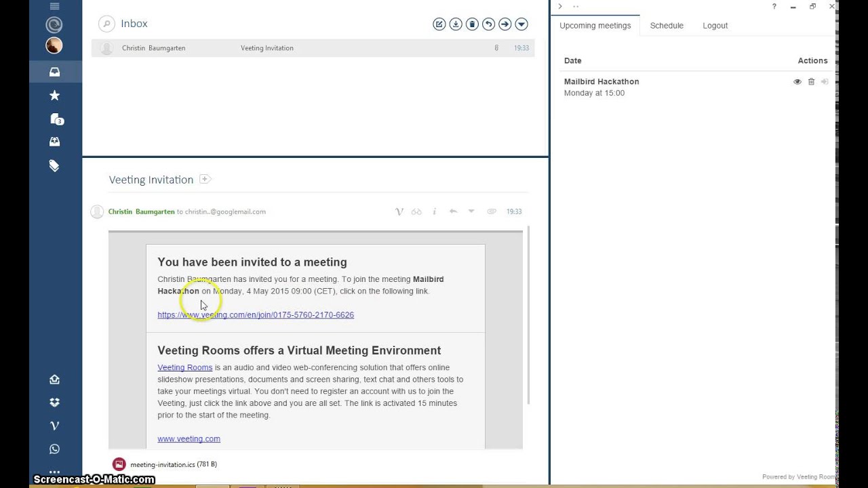This screenshot has width=868, height=488.
Task: Click Christin Baumgarten sender name in message header
Action: pos(142,211)
